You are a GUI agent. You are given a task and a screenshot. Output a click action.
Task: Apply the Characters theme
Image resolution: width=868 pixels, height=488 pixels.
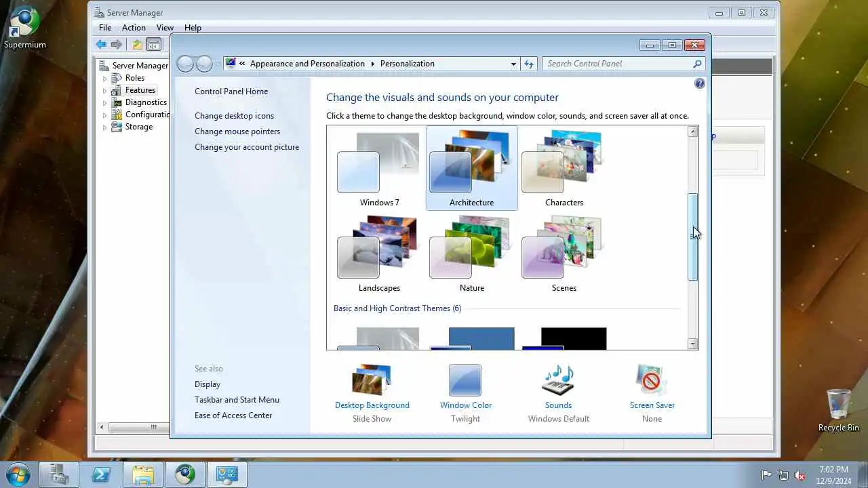click(564, 169)
